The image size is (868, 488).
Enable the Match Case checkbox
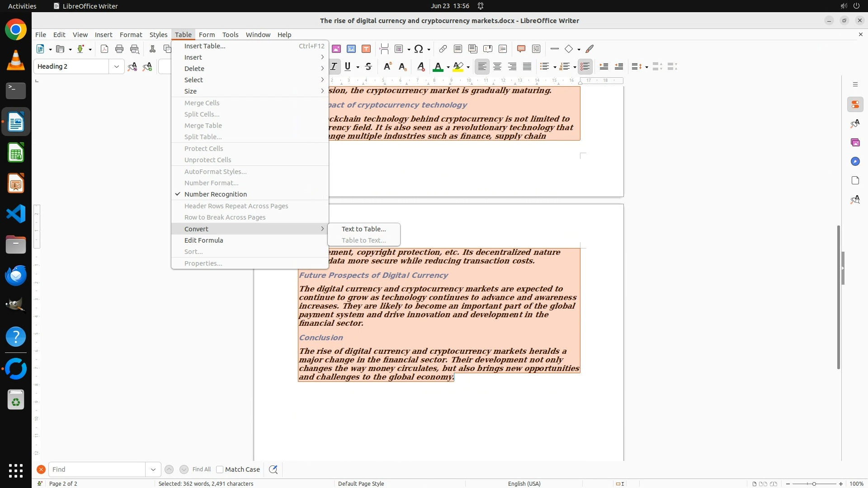(220, 469)
